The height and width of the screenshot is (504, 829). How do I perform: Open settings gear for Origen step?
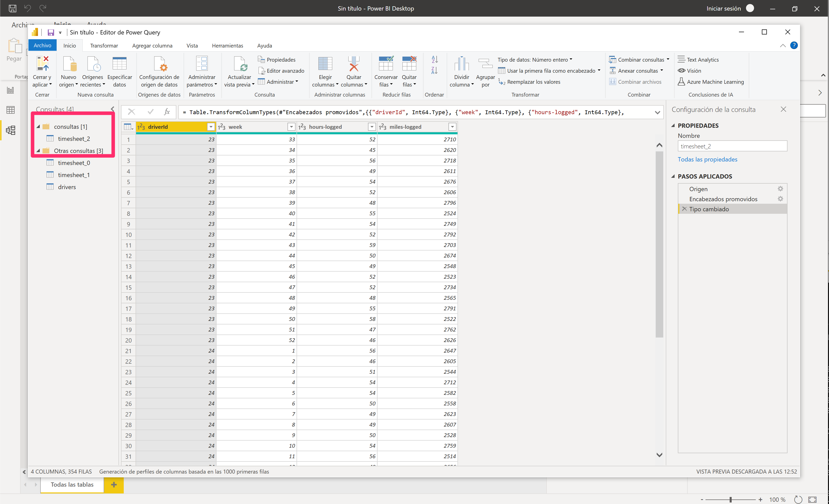point(780,189)
